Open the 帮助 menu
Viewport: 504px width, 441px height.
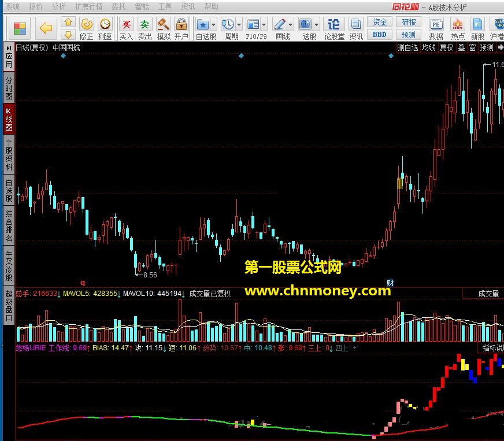click(x=211, y=6)
